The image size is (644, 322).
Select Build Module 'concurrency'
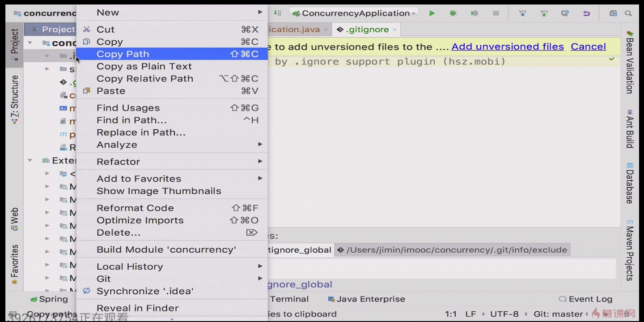click(172, 250)
